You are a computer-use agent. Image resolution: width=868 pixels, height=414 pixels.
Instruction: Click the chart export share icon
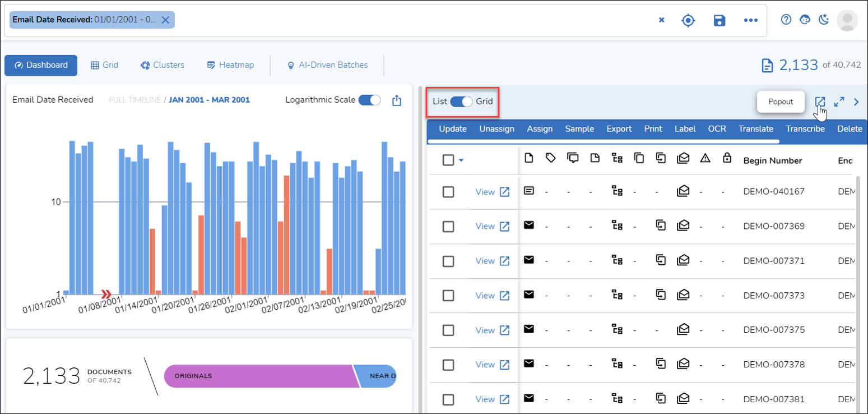point(397,100)
